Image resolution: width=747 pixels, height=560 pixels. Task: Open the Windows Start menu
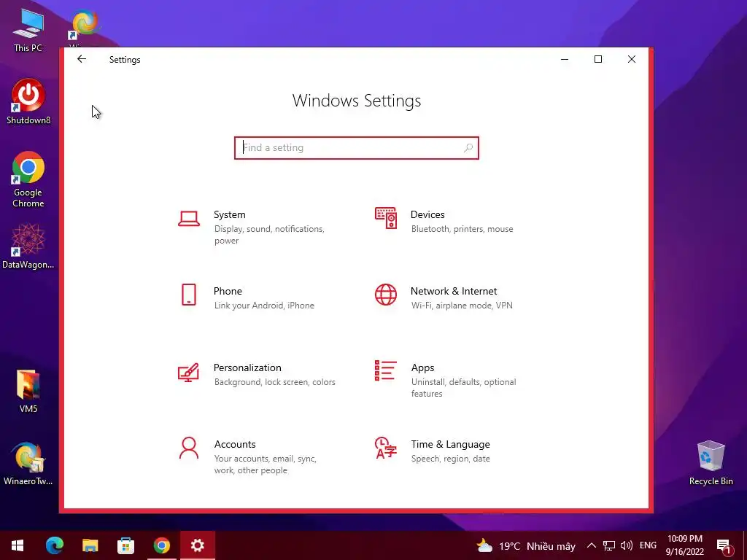click(18, 545)
